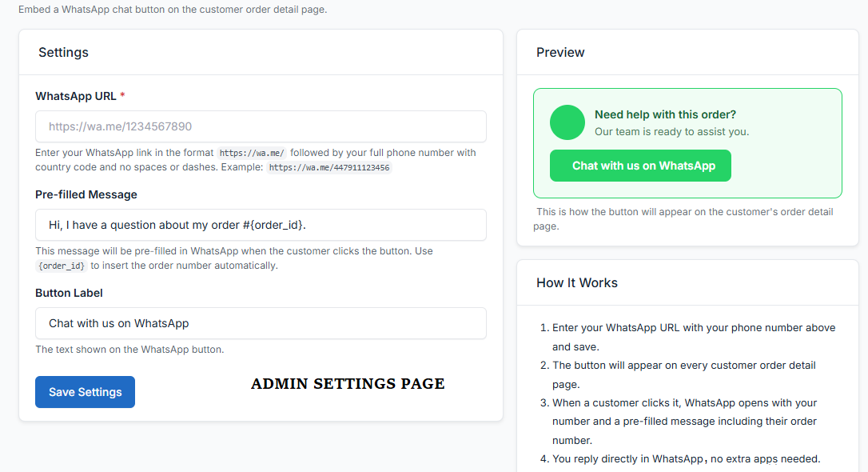
Task: Select the Button Label input field
Action: [261, 323]
